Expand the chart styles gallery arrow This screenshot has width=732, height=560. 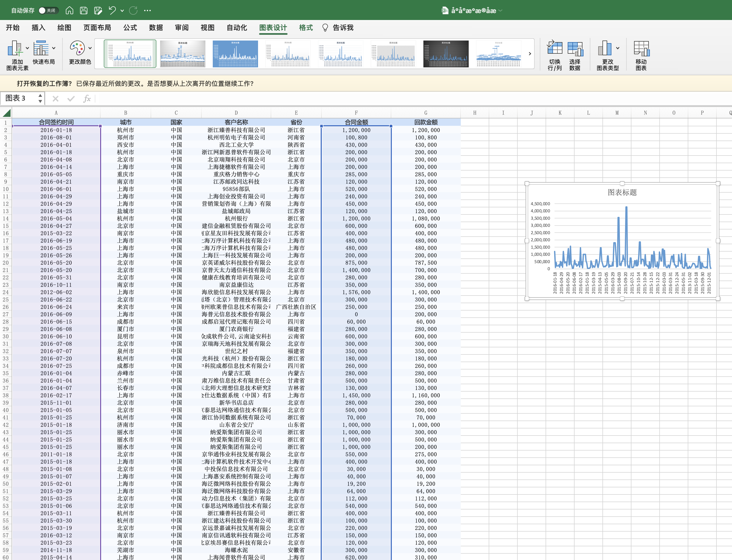530,54
